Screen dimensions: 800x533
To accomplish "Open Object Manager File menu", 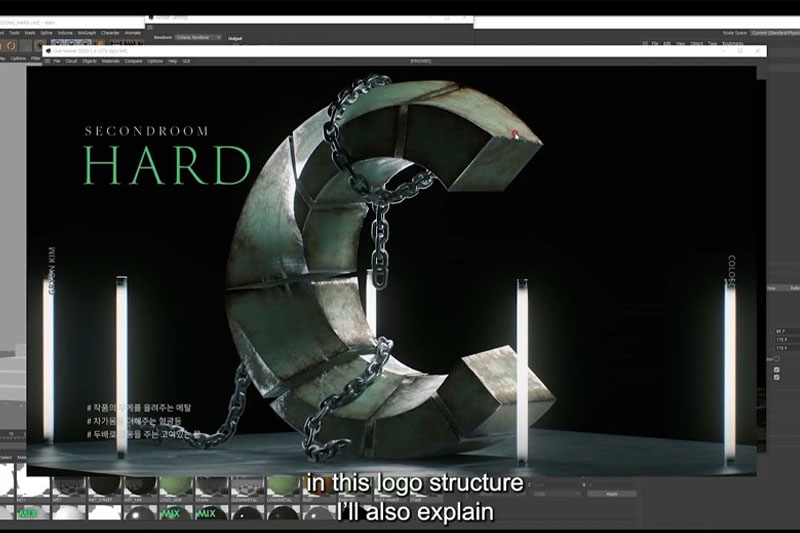I will click(x=656, y=44).
